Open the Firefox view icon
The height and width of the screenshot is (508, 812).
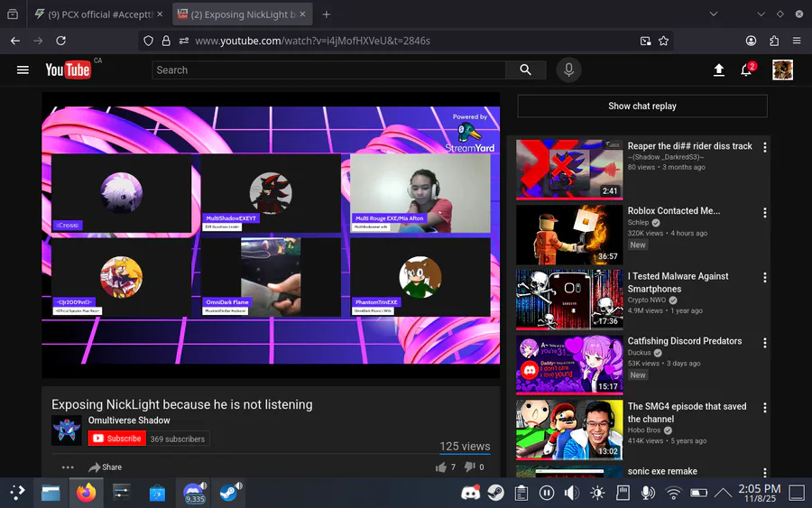[x=13, y=14]
